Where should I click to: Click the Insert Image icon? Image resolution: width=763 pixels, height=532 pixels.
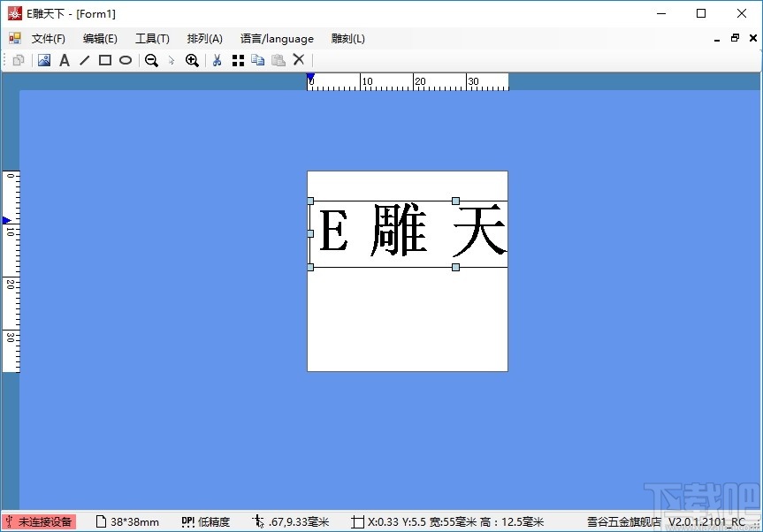(44, 59)
